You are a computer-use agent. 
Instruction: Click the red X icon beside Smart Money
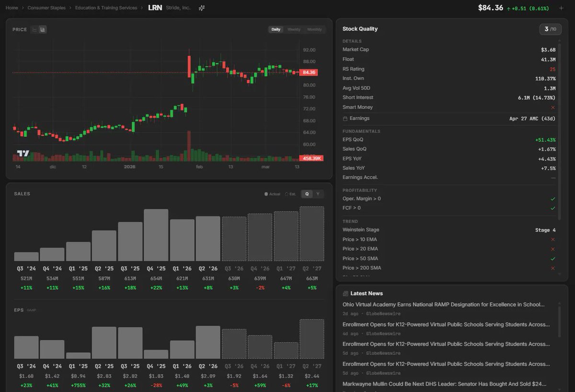click(x=554, y=107)
